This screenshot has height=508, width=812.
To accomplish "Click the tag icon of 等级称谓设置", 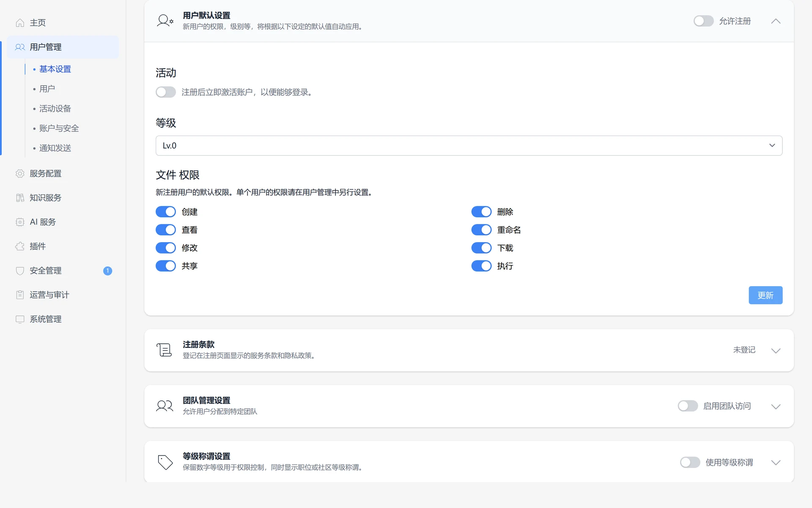I will coord(165,462).
